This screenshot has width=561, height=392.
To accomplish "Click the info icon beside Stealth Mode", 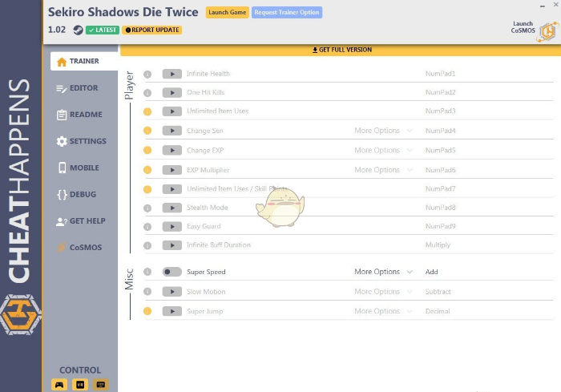I will [147, 208].
